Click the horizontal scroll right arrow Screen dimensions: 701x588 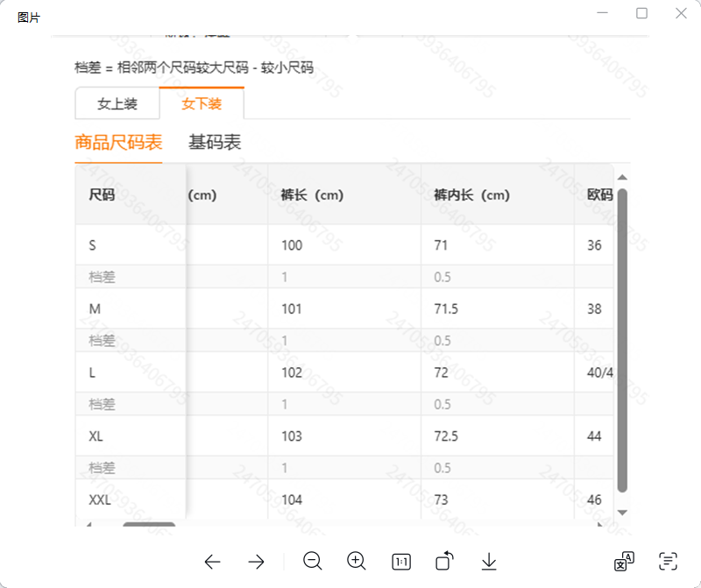coord(600,524)
